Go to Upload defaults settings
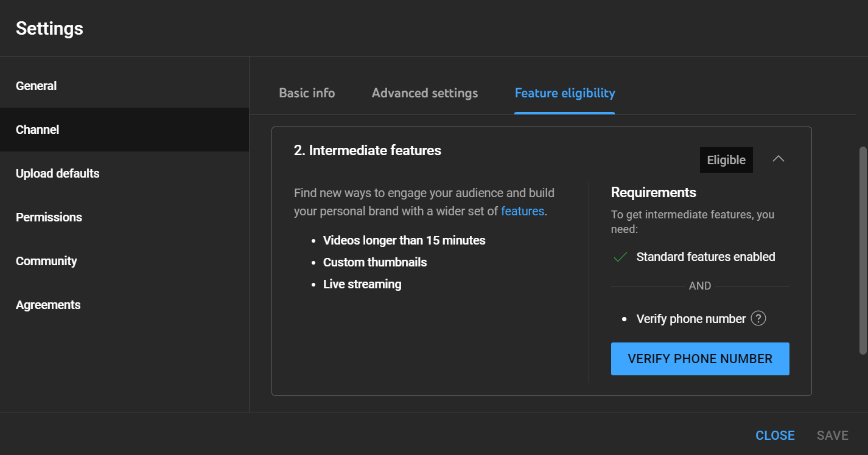The height and width of the screenshot is (455, 868). point(58,173)
